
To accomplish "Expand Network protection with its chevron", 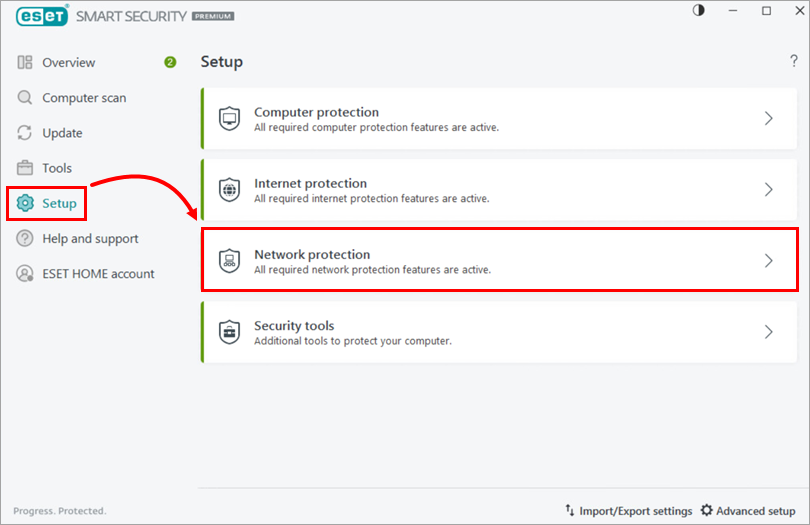I will tap(768, 261).
